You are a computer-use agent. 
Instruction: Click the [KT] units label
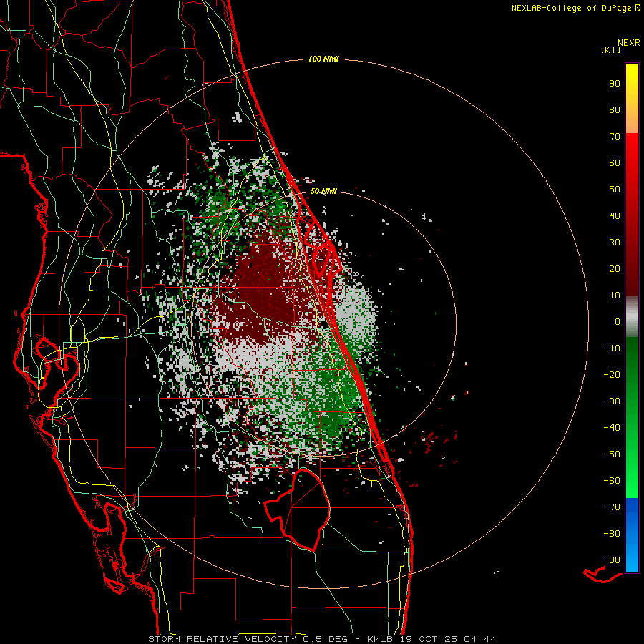click(611, 49)
